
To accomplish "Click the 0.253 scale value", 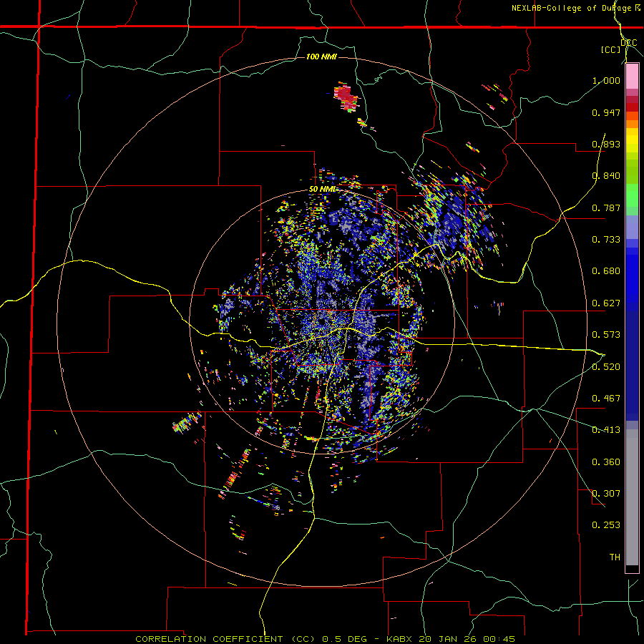I will click(606, 525).
